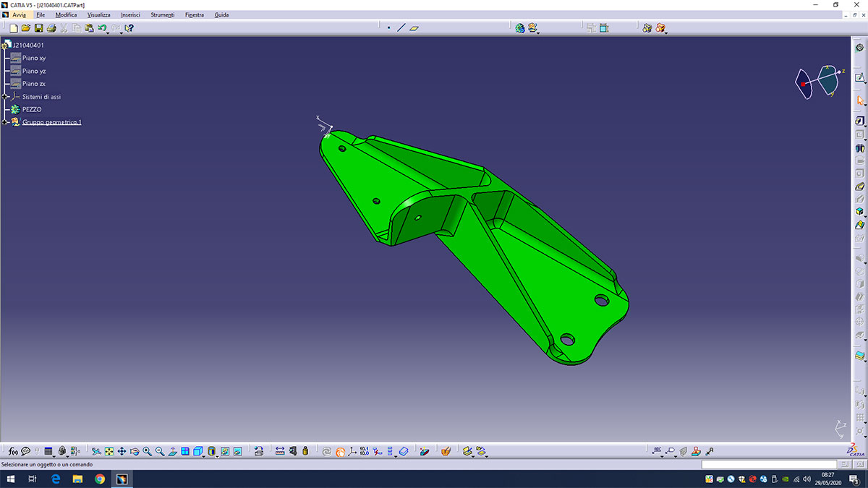Expand the Gruppo geometrico.1 tree node
The image size is (868, 488).
(x=5, y=122)
